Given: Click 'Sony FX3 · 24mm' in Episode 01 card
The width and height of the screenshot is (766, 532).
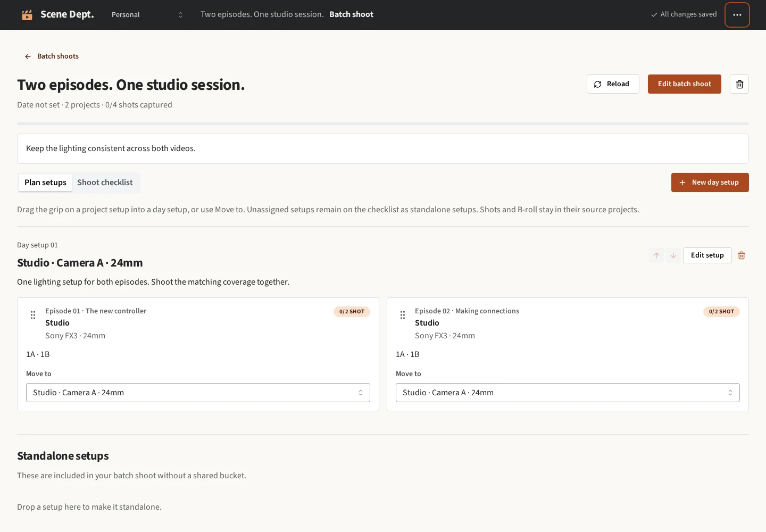Looking at the screenshot, I should (75, 336).
